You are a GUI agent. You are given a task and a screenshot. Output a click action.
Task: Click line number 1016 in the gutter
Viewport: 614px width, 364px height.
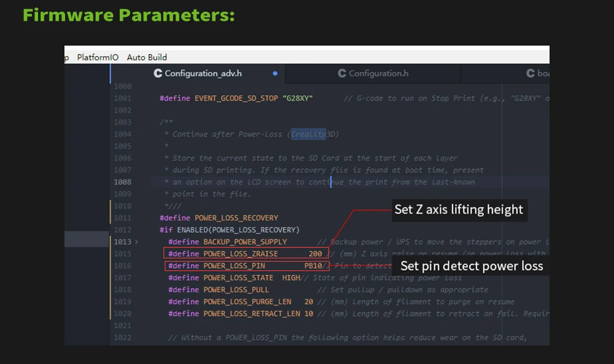[x=123, y=266]
